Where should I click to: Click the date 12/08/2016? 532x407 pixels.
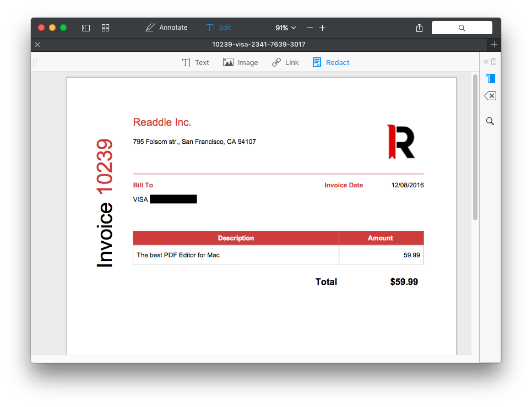click(408, 185)
